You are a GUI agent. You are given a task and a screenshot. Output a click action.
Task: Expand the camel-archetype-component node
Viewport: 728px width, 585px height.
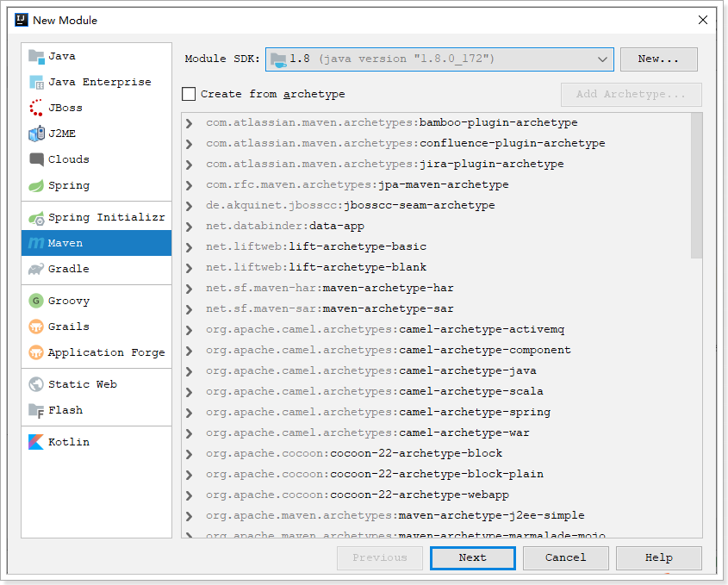(189, 351)
